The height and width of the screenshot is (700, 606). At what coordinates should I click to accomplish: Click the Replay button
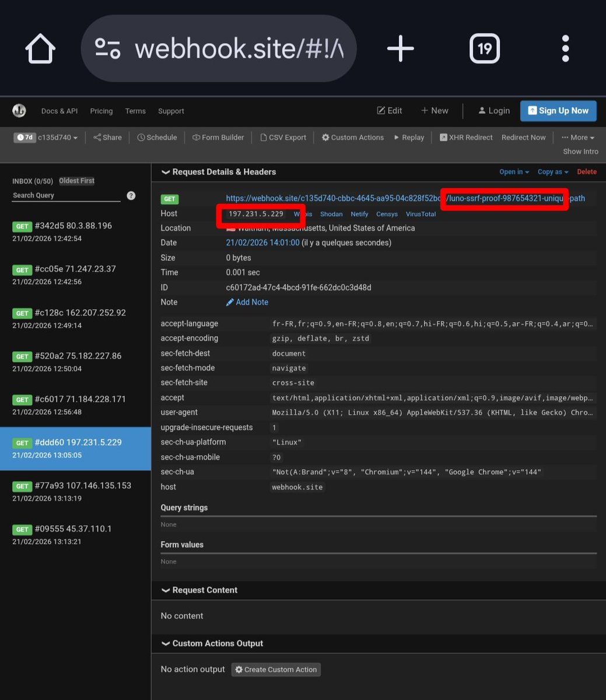tap(409, 138)
